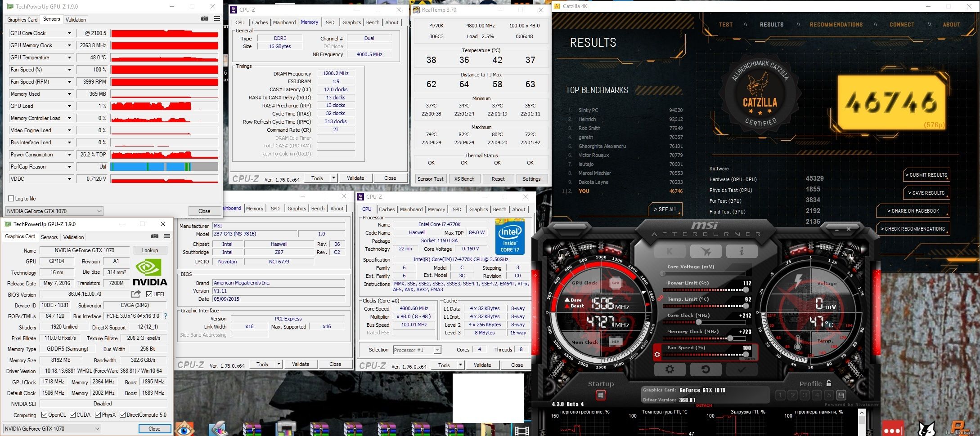Click the camera icon in GPU-Z Graphics Card window
The image size is (980, 436).
[154, 236]
